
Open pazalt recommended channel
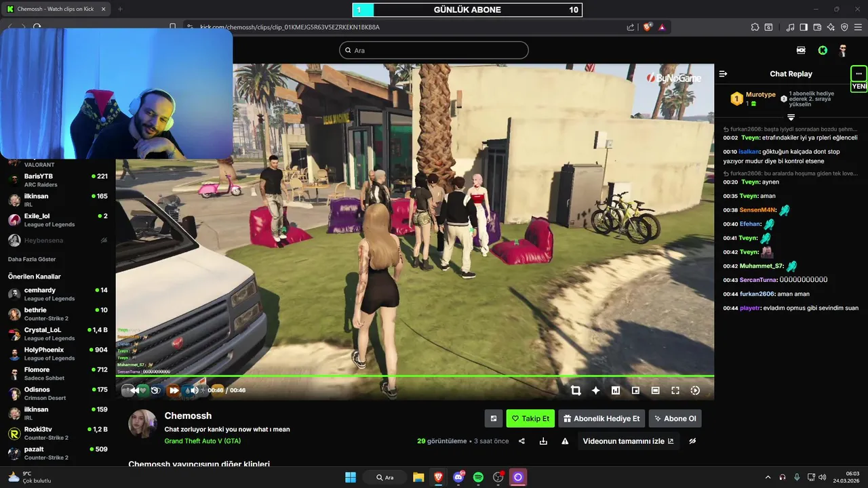click(58, 453)
